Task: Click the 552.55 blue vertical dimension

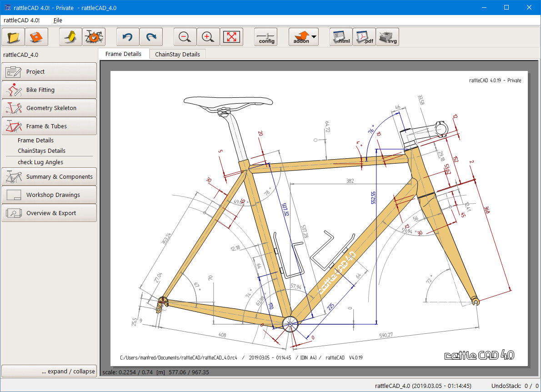Action: click(x=373, y=197)
